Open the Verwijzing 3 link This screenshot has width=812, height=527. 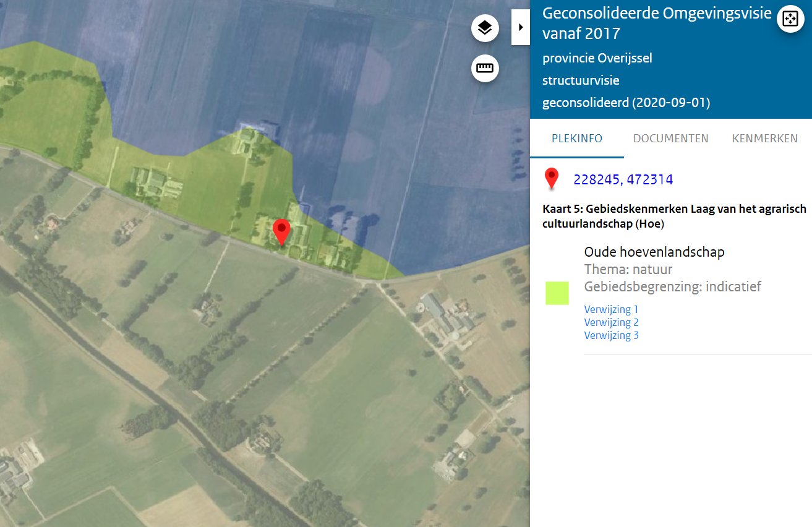click(611, 335)
